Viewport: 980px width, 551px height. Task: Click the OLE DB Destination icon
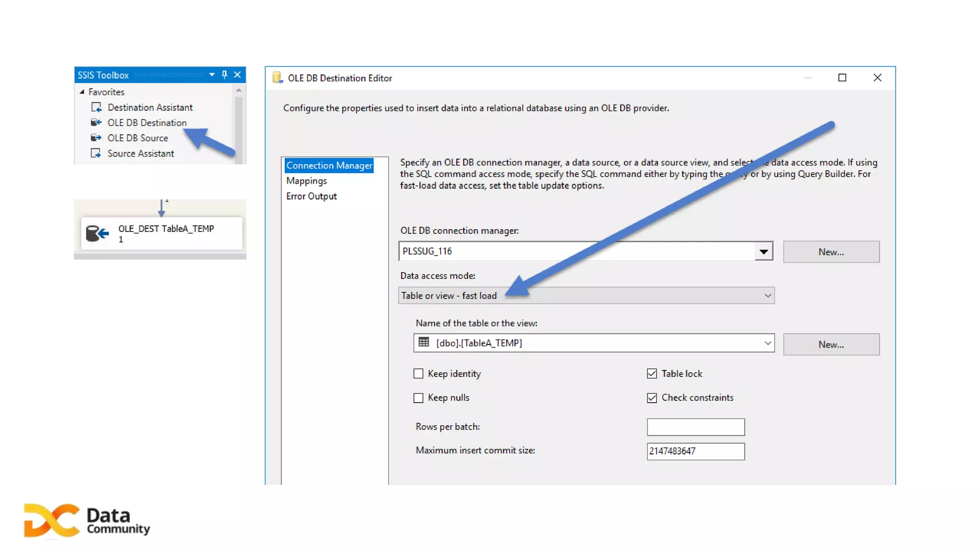tap(96, 122)
